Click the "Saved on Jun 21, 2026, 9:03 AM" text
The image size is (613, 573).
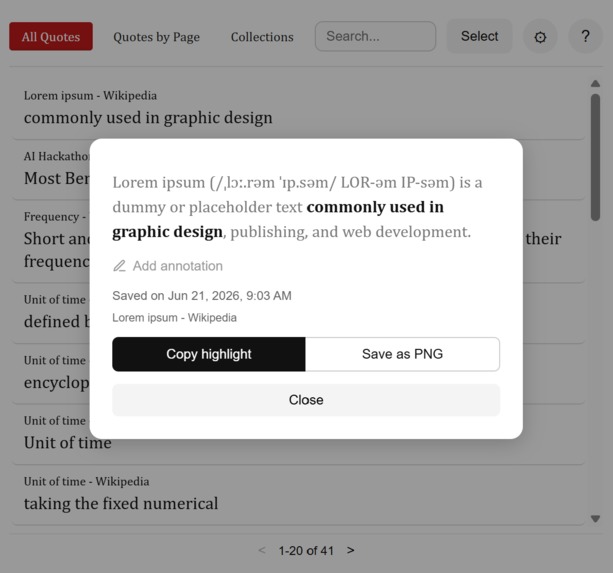202,296
